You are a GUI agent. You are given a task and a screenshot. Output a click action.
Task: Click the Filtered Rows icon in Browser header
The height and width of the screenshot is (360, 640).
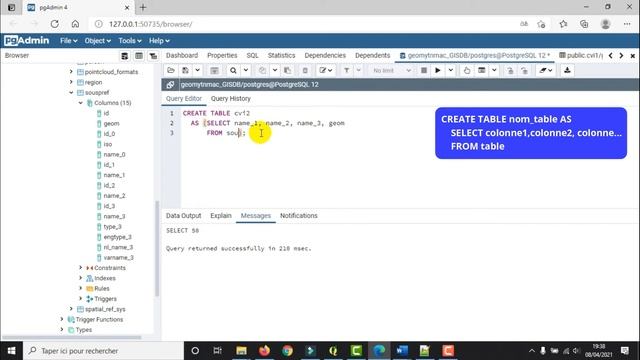pos(153,56)
